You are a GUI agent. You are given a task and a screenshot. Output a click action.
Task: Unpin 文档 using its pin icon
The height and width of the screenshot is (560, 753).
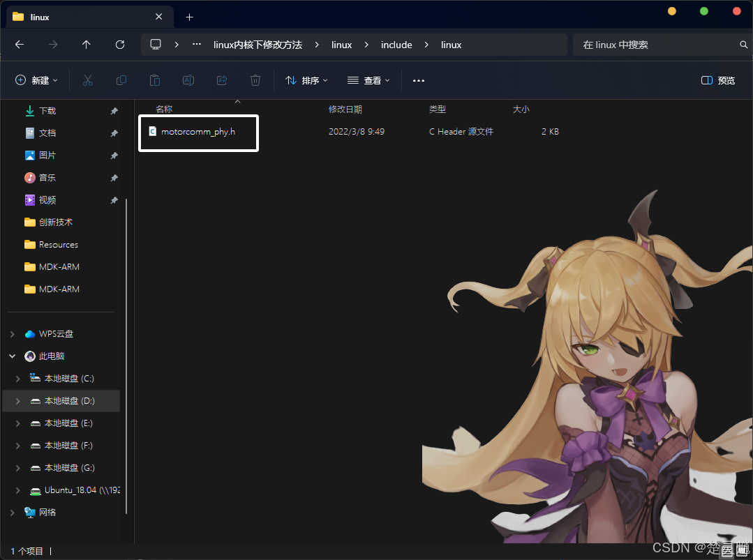pos(114,133)
